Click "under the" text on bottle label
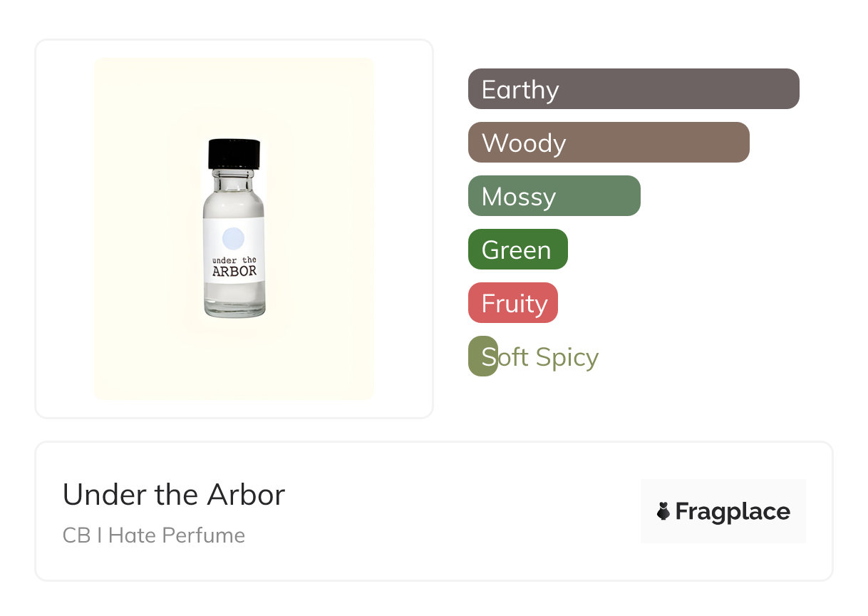Screen dimensions: 868x616 (x=234, y=260)
